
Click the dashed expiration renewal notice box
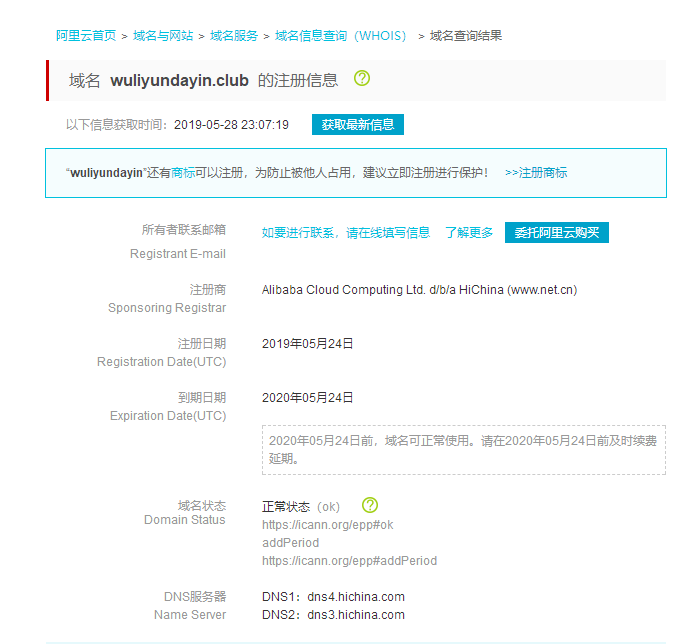[463, 450]
